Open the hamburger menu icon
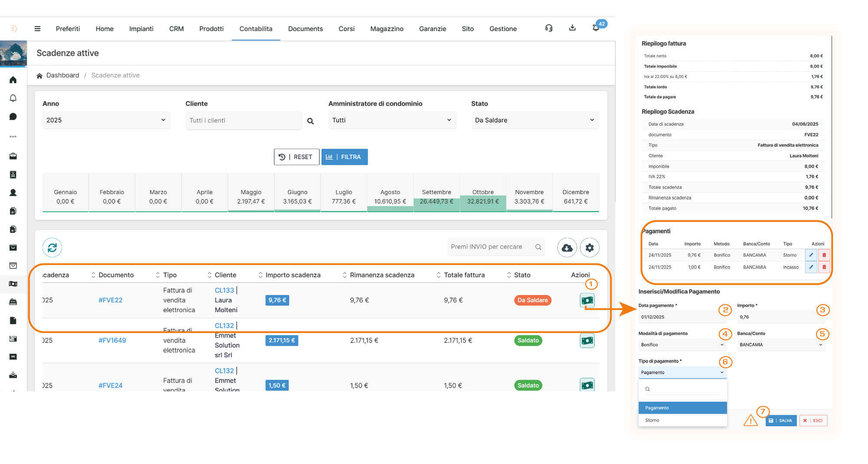This screenshot has height=464, width=868. tap(37, 29)
